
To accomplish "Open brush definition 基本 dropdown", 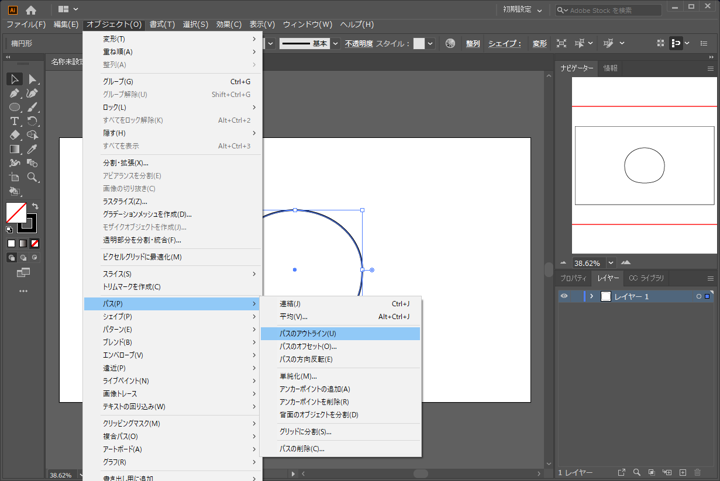I will (x=336, y=44).
